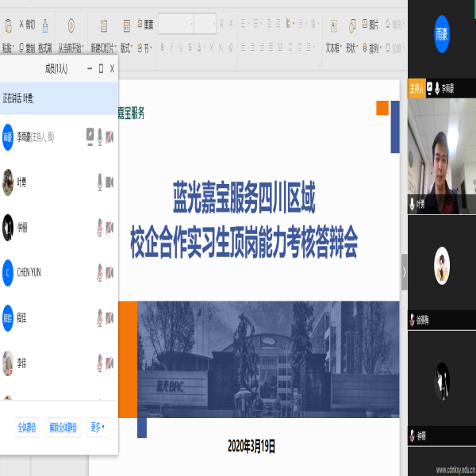Click the 主持人 host badge
476x476 pixels.
[x=416, y=88]
